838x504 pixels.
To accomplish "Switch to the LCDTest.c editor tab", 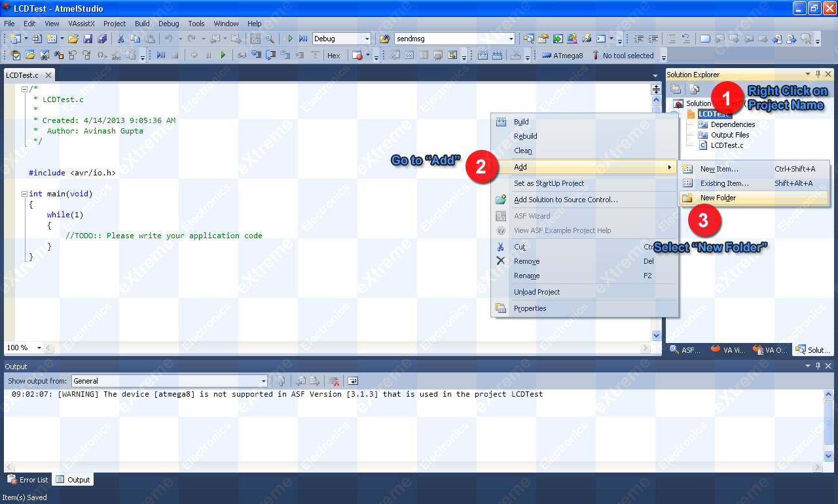I will click(x=22, y=75).
